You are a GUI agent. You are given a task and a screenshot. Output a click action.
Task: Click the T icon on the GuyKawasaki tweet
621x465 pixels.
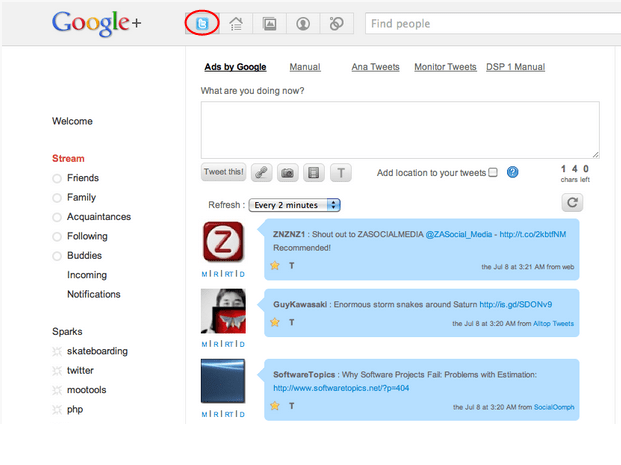point(291,322)
